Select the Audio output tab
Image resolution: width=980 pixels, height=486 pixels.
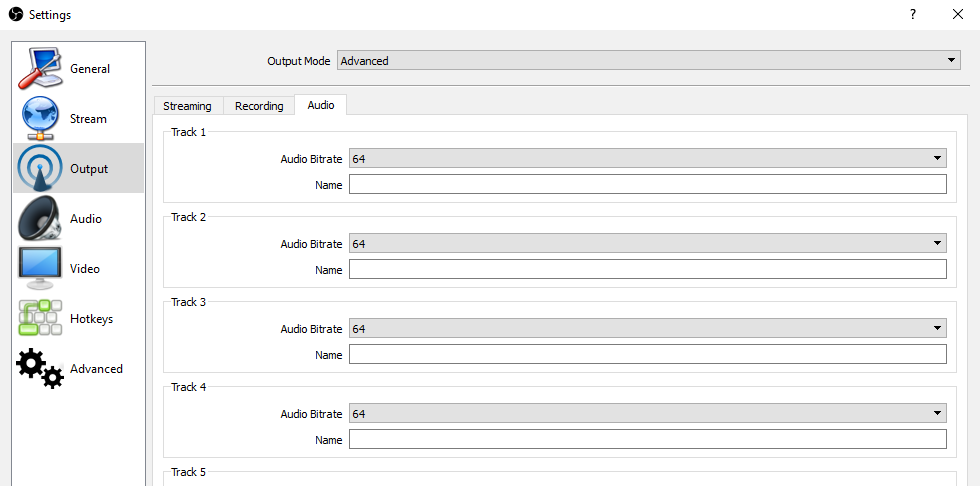(321, 105)
